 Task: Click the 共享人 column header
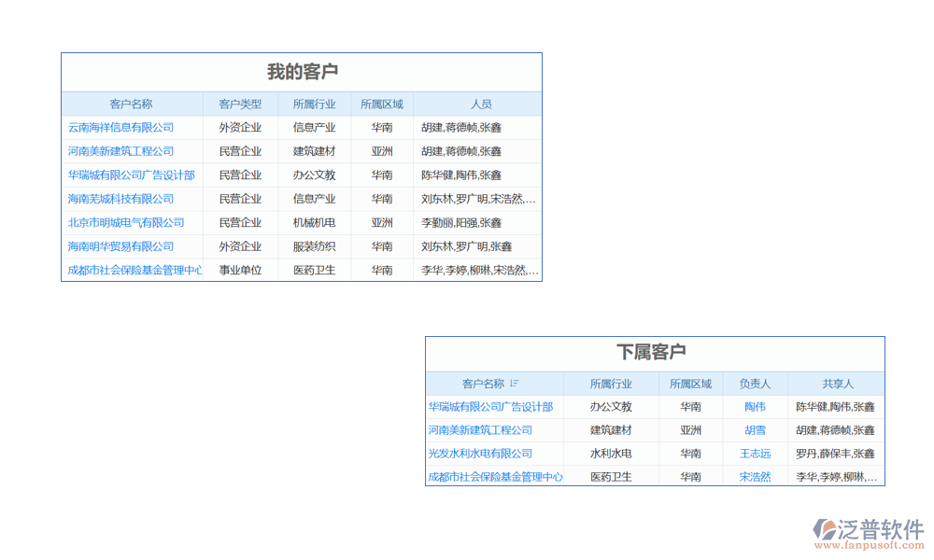tap(838, 384)
